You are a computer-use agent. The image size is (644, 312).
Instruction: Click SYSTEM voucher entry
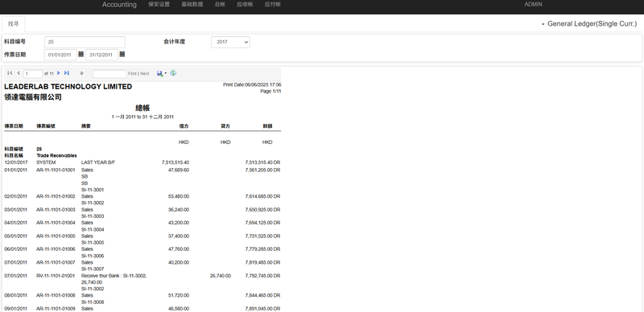click(x=46, y=162)
